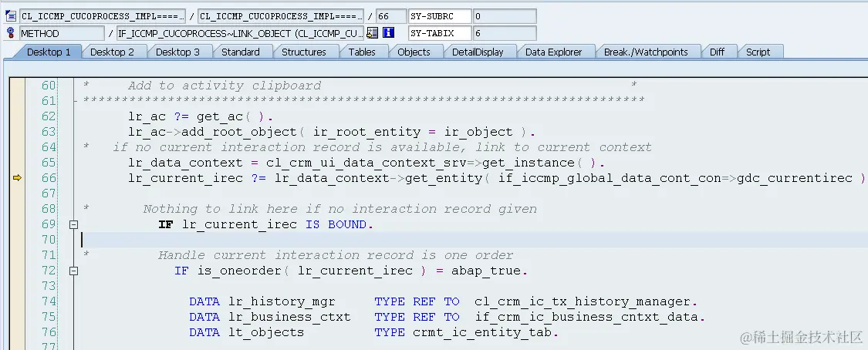This screenshot has width=868, height=350.
Task: Go to the Tables tab
Action: tap(362, 52)
